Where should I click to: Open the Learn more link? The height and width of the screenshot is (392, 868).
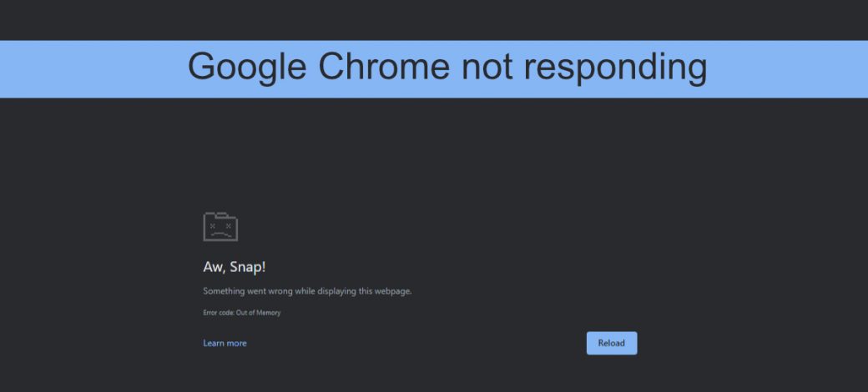pyautogui.click(x=225, y=343)
